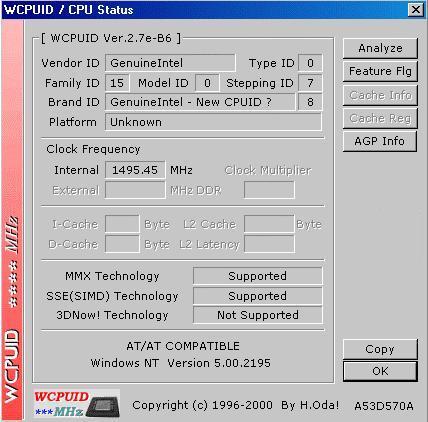Click the Stepping ID value box
The width and height of the screenshot is (428, 422).
[310, 83]
